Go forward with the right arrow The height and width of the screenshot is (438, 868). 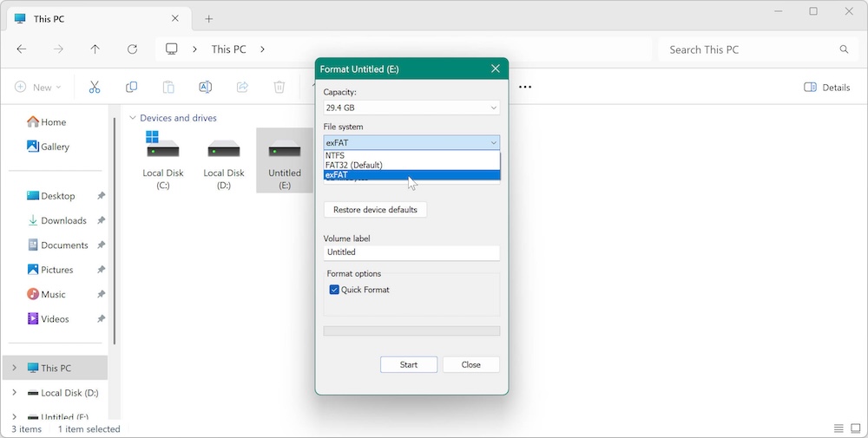coord(58,49)
